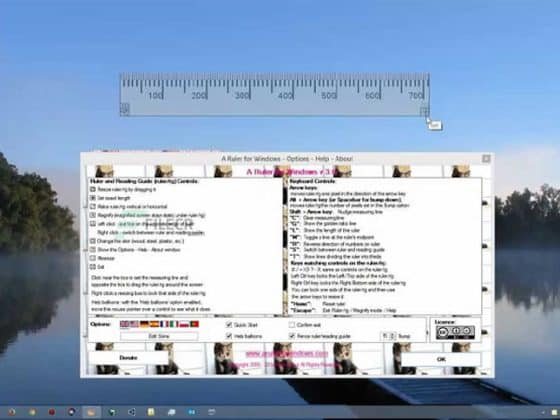Image resolution: width=560 pixels, height=420 pixels.
Task: Open the highlighted folder app in the taskbar
Action: (x=91, y=412)
